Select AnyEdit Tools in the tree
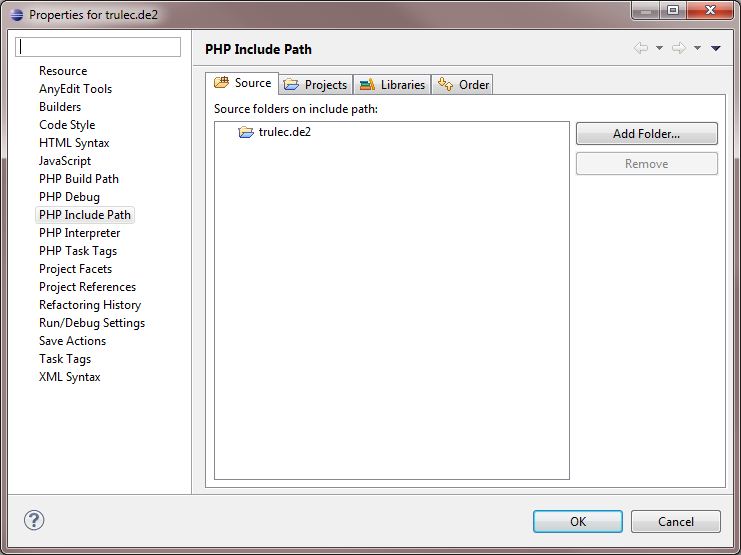 [x=76, y=89]
